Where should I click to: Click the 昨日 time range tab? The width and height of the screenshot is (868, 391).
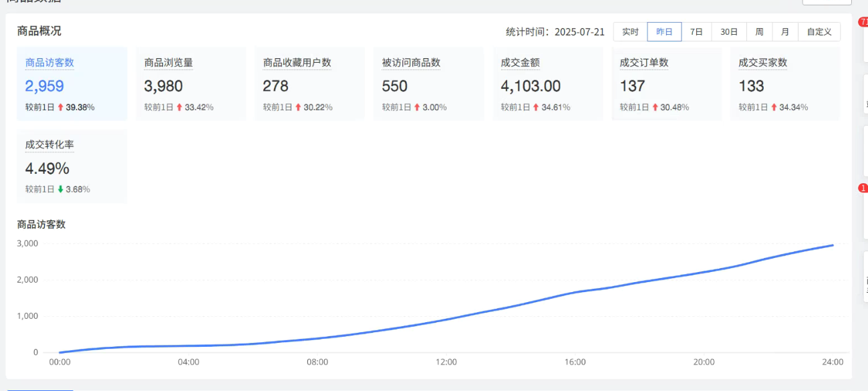[664, 31]
